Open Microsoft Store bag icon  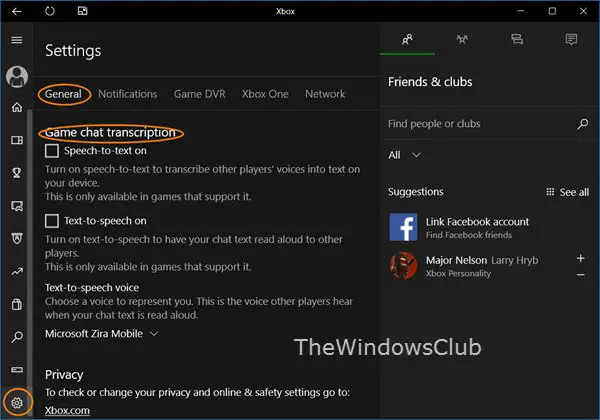17,304
